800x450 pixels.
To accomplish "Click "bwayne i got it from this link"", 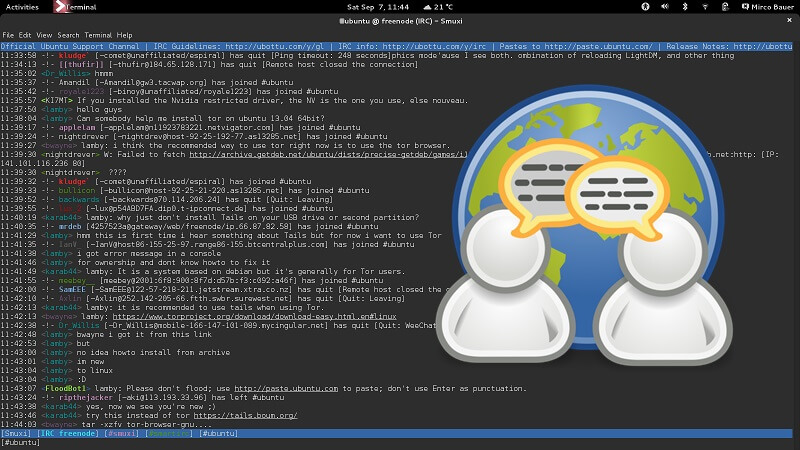I will 144,335.
